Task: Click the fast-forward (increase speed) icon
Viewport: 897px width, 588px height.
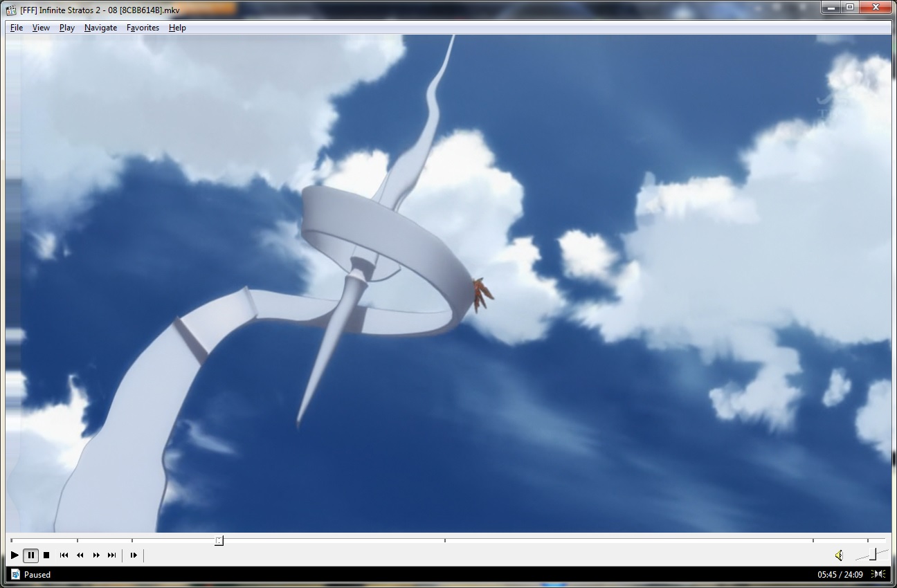Action: [x=96, y=555]
